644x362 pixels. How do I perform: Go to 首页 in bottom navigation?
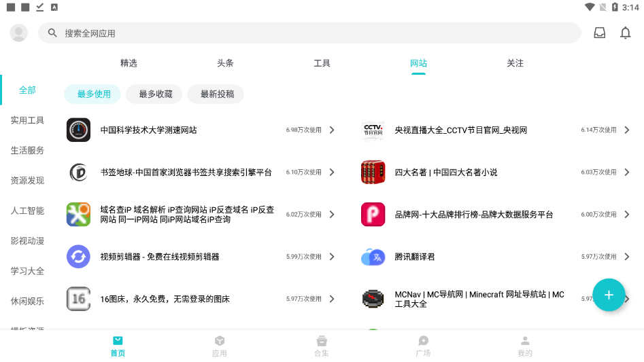pyautogui.click(x=118, y=346)
